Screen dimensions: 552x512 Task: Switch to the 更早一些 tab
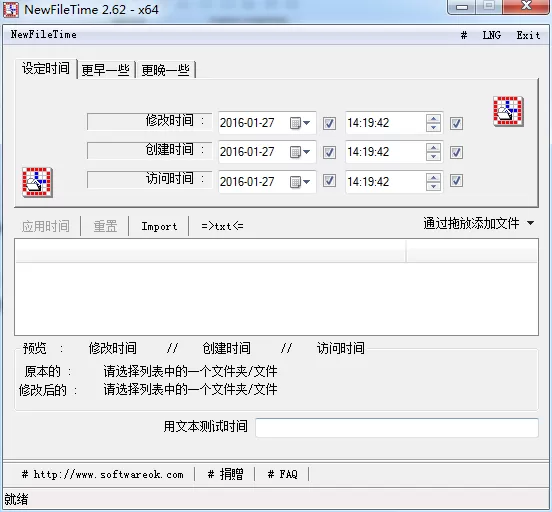pos(106,70)
